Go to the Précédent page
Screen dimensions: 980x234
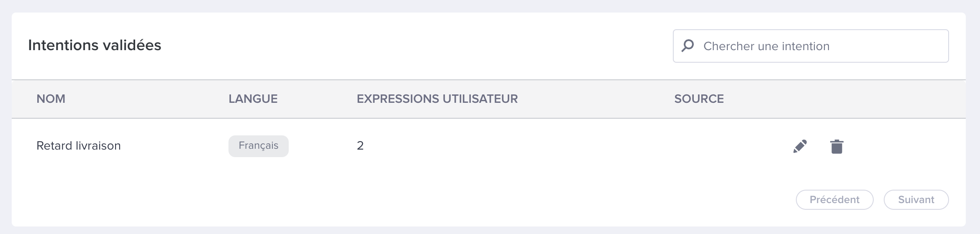(834, 200)
